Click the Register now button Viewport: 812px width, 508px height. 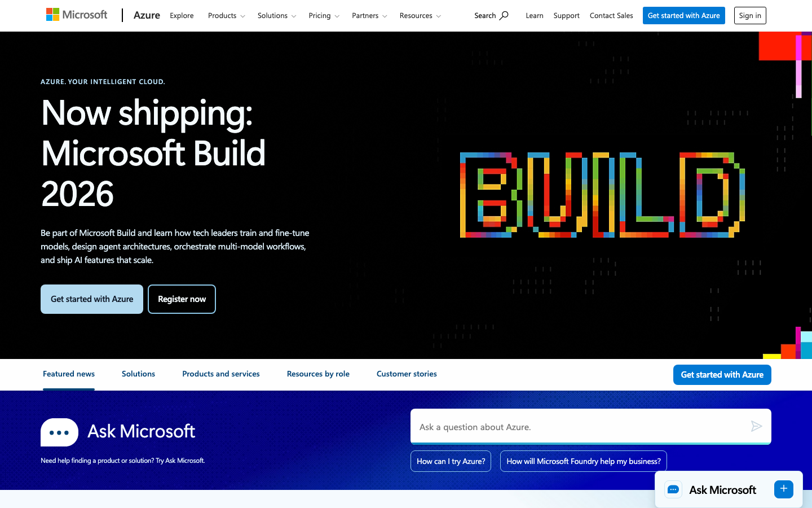click(182, 299)
